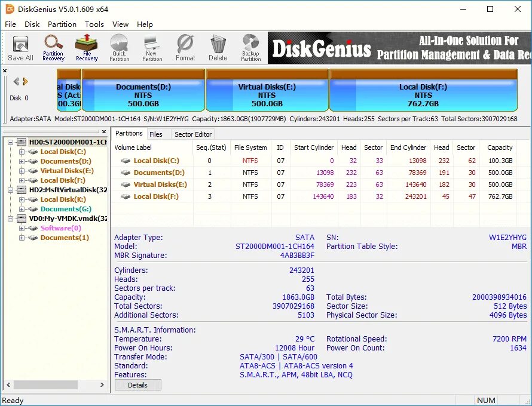Open the Partition menu

point(62,24)
